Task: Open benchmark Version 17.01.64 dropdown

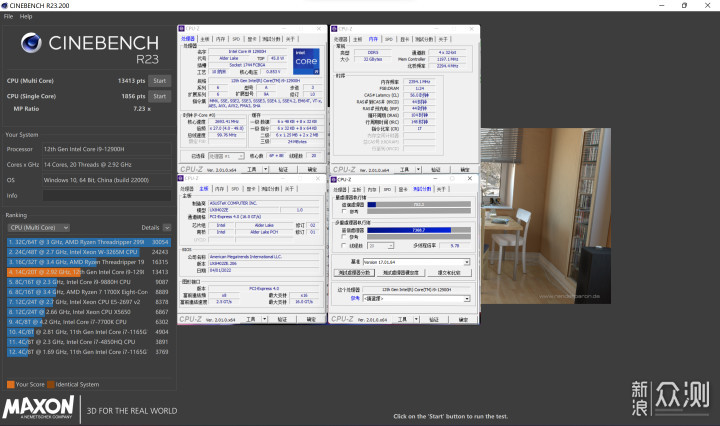Action: click(x=416, y=262)
